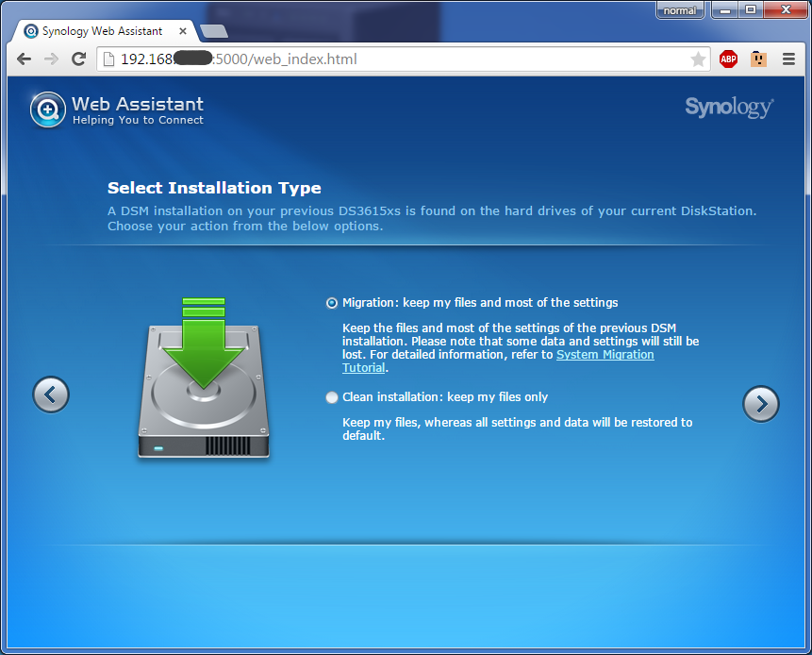Click the Synology brand logo
The image size is (812, 655).
729,108
